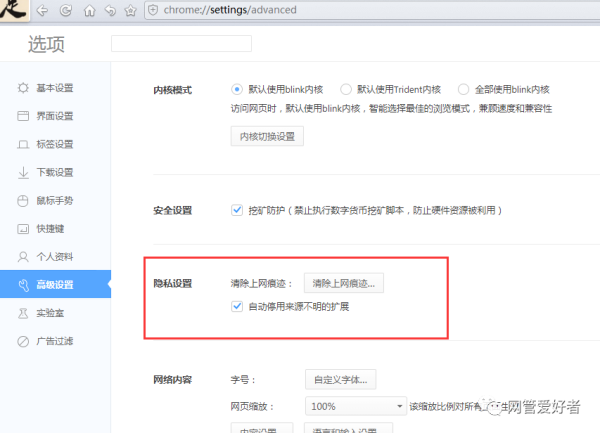Toggle 自动停用来源不明的扩展 checkbox

point(237,306)
